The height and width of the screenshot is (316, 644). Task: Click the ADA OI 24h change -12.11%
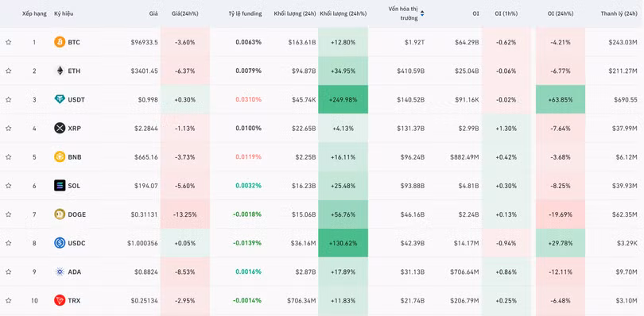561,272
